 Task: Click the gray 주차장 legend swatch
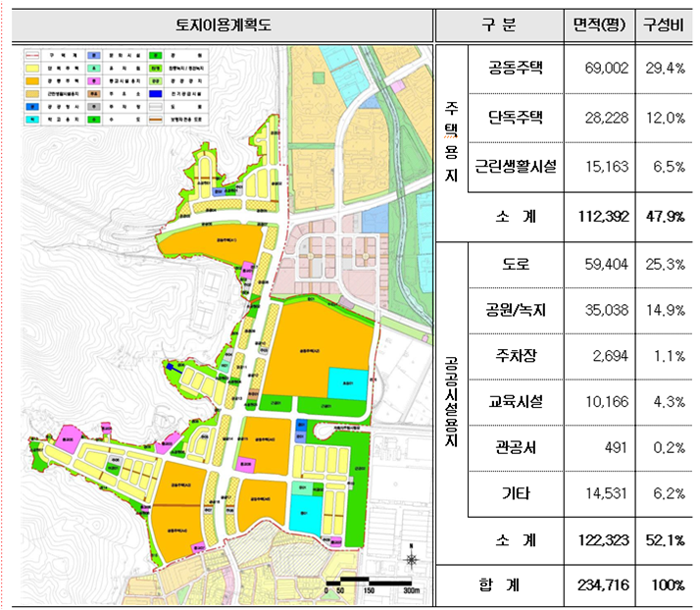point(94,107)
